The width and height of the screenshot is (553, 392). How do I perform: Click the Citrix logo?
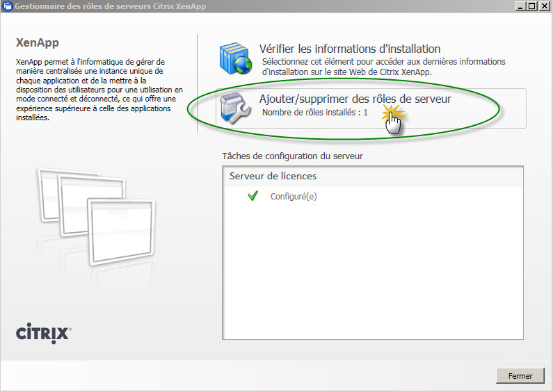pyautogui.click(x=43, y=333)
